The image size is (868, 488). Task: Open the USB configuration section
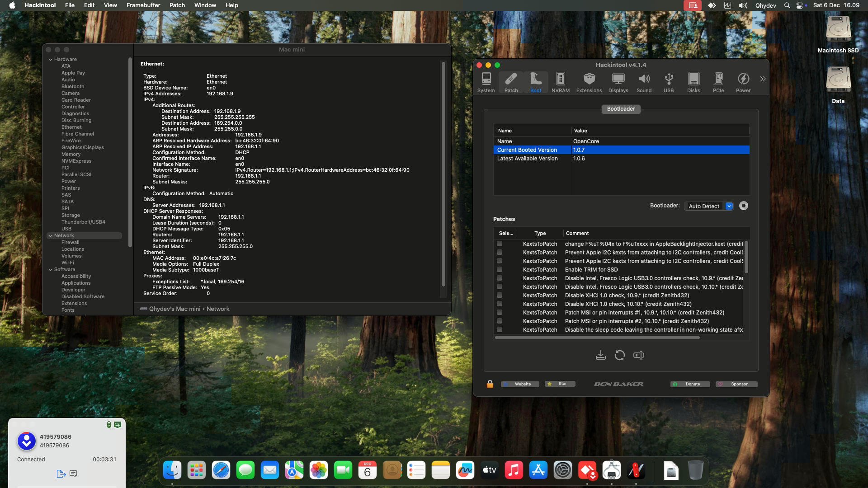point(668,81)
